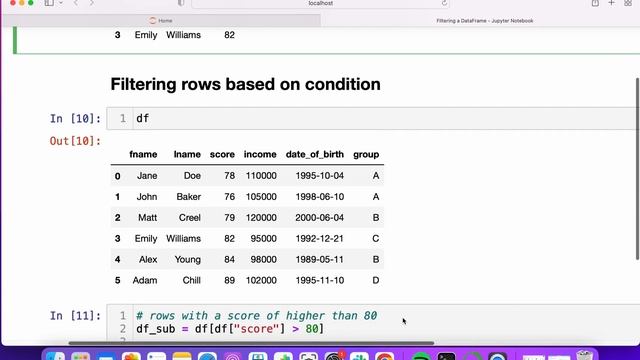Select the Baker cell in row 1
This screenshot has height=360, width=640.
click(189, 197)
